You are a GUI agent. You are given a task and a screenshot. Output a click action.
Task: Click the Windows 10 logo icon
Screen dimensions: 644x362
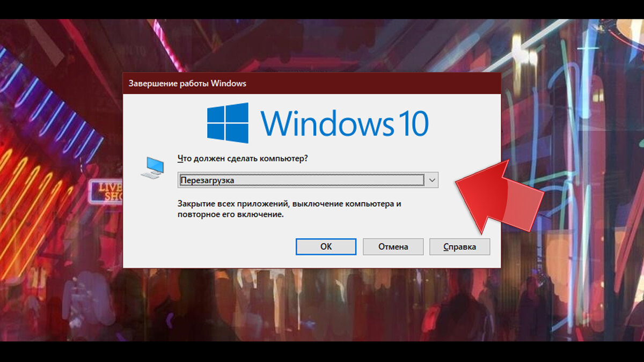tap(228, 123)
